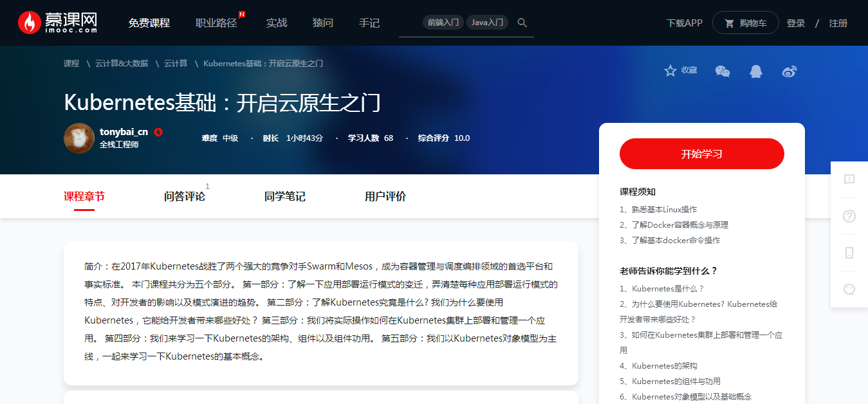The image size is (868, 404).
Task: Click the 学习人数 68 text
Action: tap(371, 138)
